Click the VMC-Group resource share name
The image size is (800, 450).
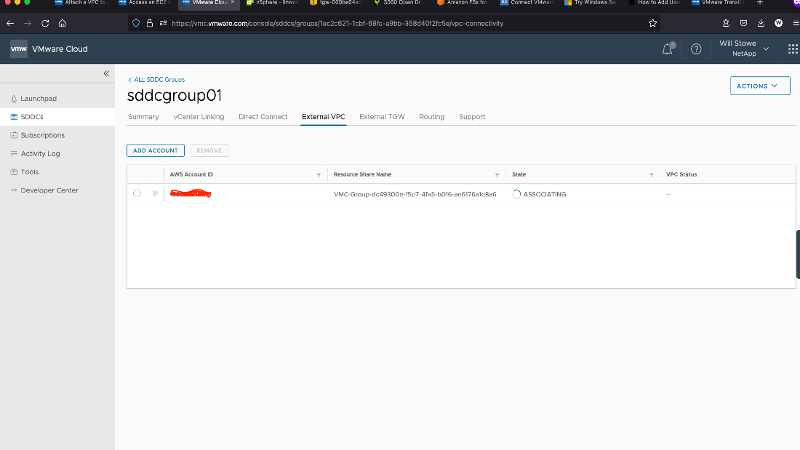coord(415,194)
